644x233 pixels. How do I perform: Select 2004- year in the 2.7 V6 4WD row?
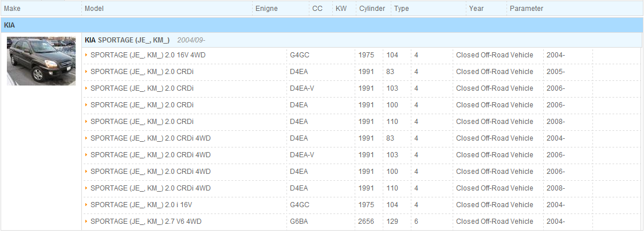pyautogui.click(x=556, y=222)
